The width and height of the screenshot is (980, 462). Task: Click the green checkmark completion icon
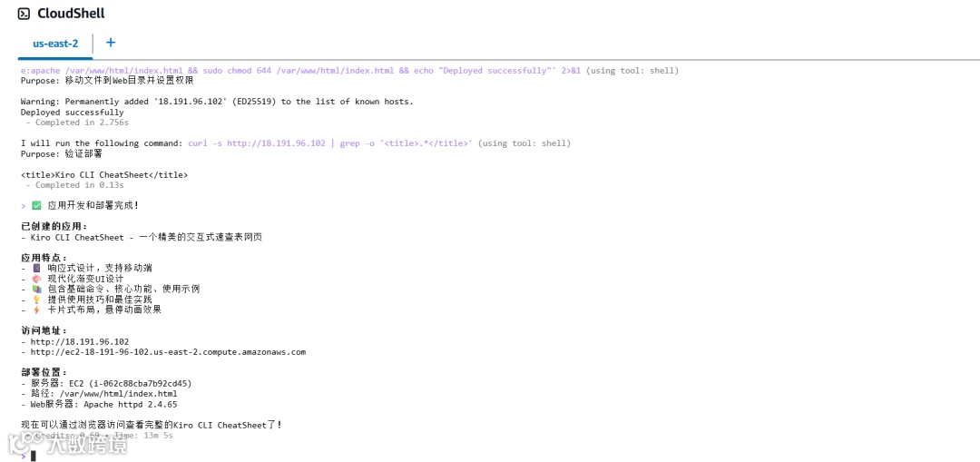pyautogui.click(x=37, y=205)
